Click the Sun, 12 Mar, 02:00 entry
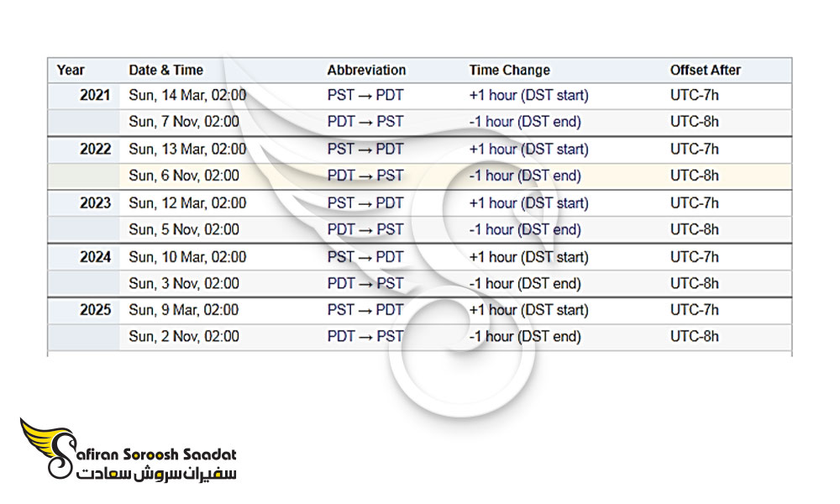Image resolution: width=840 pixels, height=504 pixels. [187, 203]
